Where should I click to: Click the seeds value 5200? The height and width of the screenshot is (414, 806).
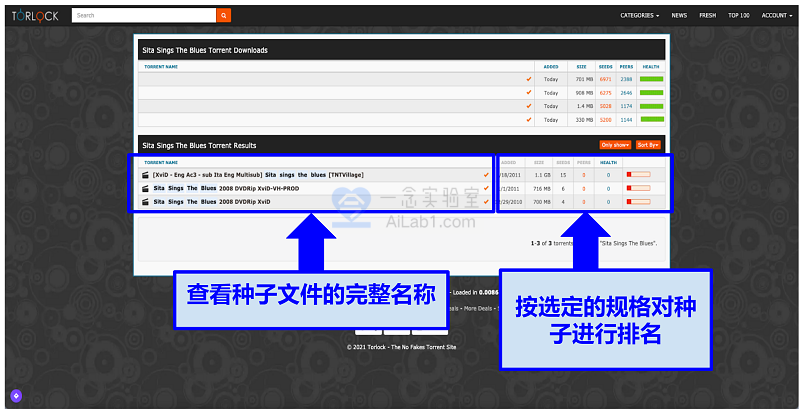[x=606, y=120]
